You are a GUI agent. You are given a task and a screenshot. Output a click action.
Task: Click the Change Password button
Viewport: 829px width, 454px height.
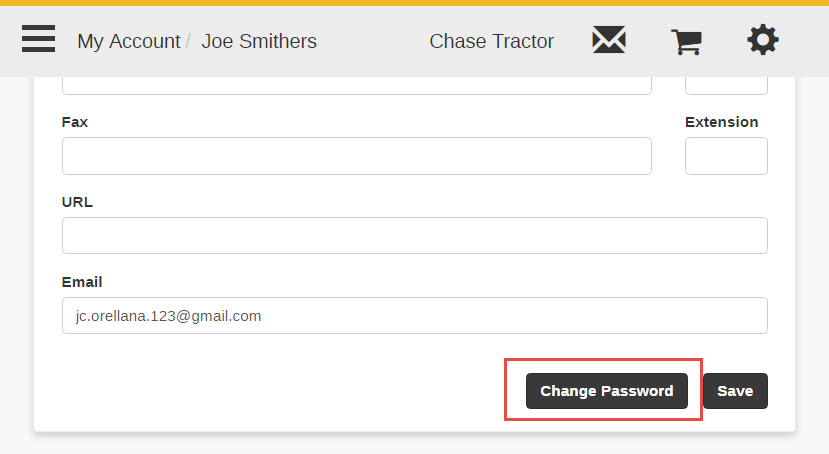[606, 391]
